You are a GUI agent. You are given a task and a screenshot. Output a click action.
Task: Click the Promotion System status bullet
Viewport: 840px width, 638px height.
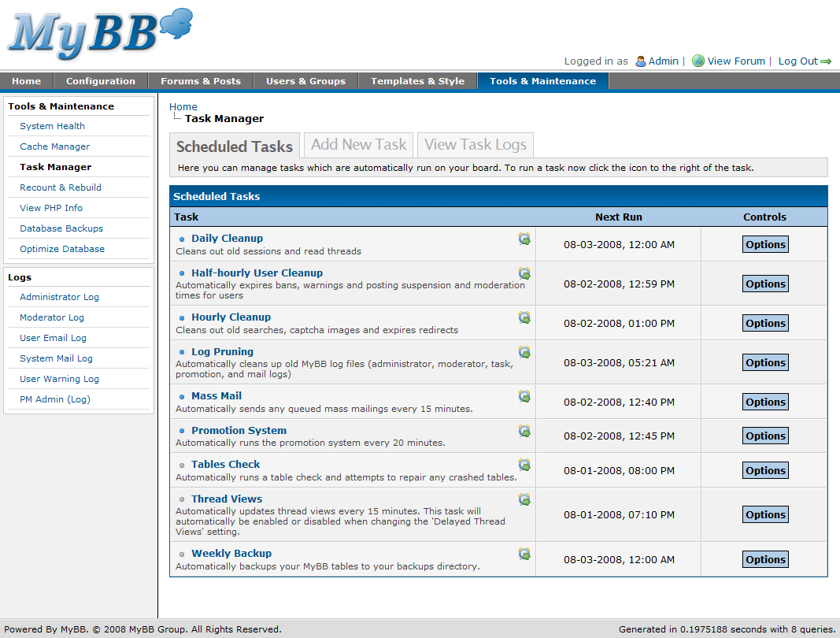point(182,431)
